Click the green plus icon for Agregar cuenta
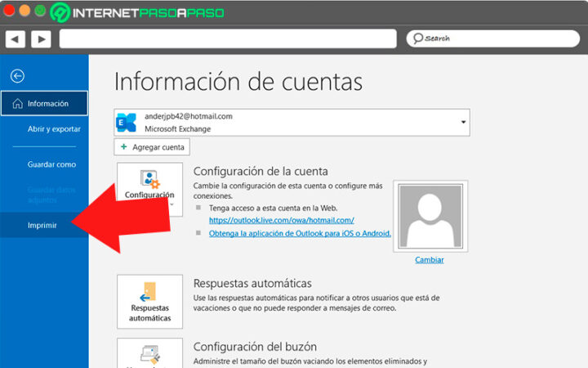 (x=124, y=147)
